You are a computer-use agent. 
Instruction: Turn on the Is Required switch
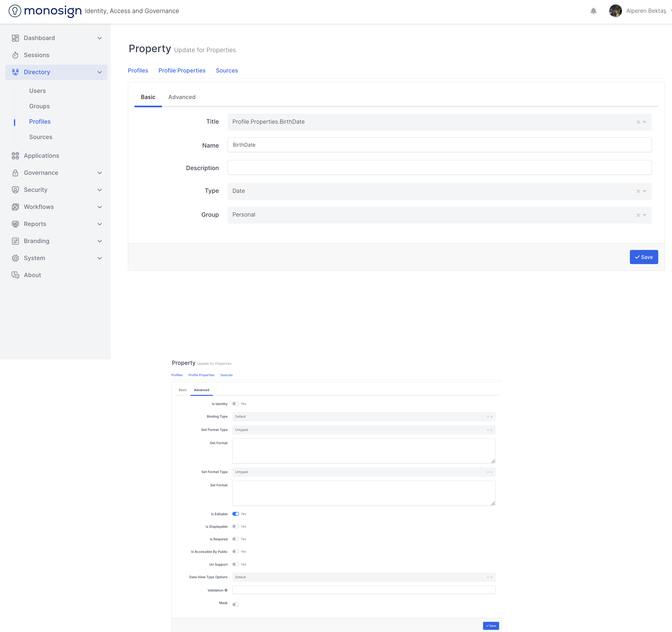coord(236,539)
